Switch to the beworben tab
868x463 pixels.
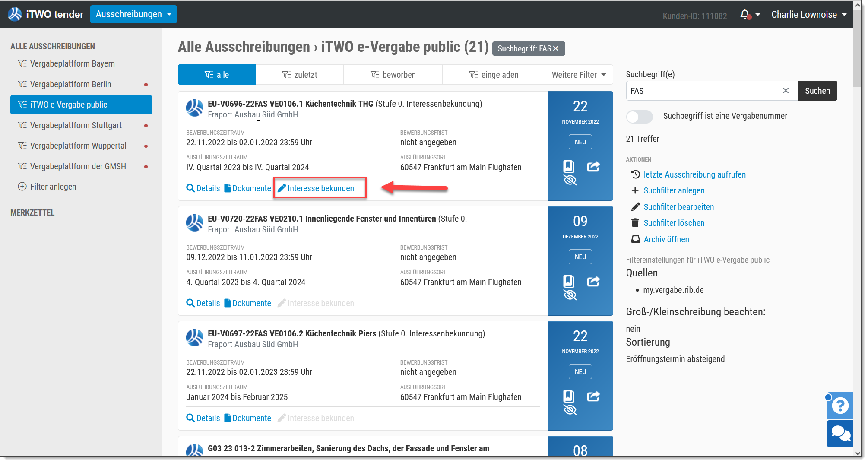[x=393, y=75]
